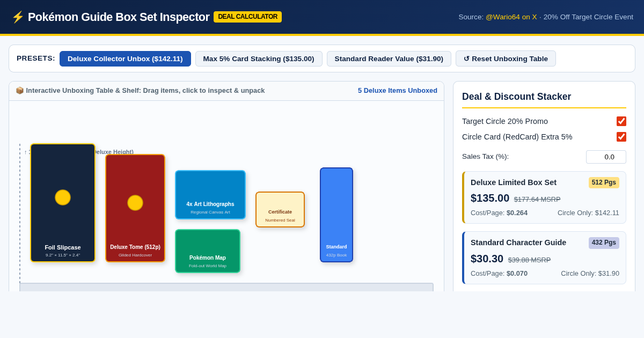
Task: Click the yellow emblem on Foil Slipcase
Action: pos(63,197)
